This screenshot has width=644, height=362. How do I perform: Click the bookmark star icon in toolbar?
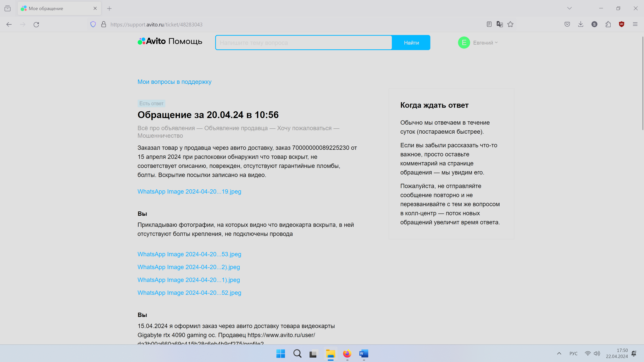pos(511,24)
